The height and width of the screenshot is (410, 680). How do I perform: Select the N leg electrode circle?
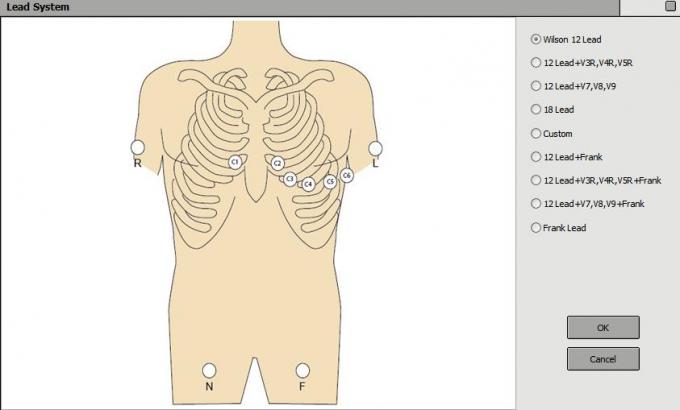209,371
